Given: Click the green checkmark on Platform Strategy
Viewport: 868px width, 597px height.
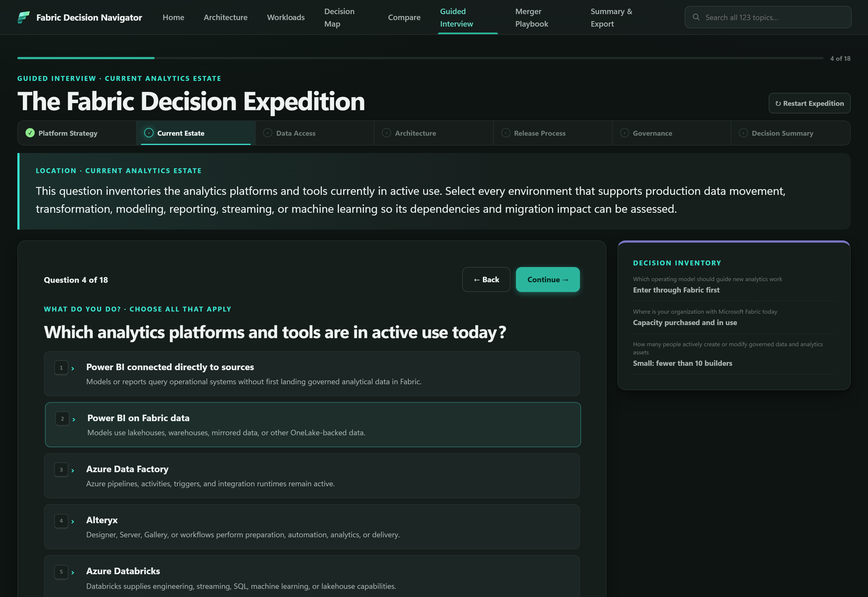Looking at the screenshot, I should coord(30,133).
